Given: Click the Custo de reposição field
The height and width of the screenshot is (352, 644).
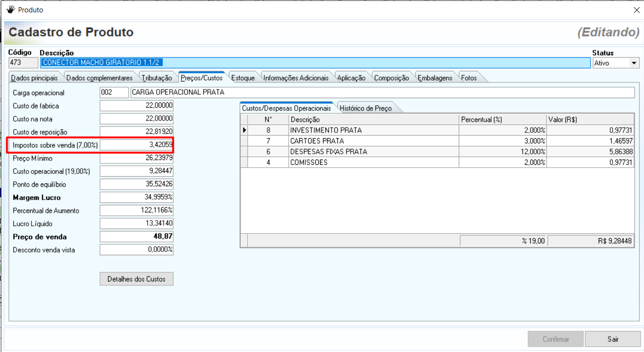Looking at the screenshot, I should (137, 132).
